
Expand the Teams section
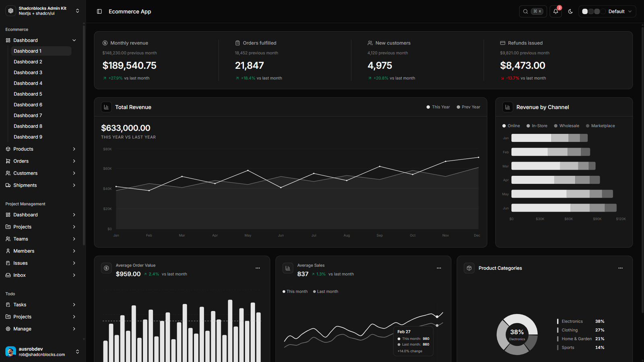[74, 239]
